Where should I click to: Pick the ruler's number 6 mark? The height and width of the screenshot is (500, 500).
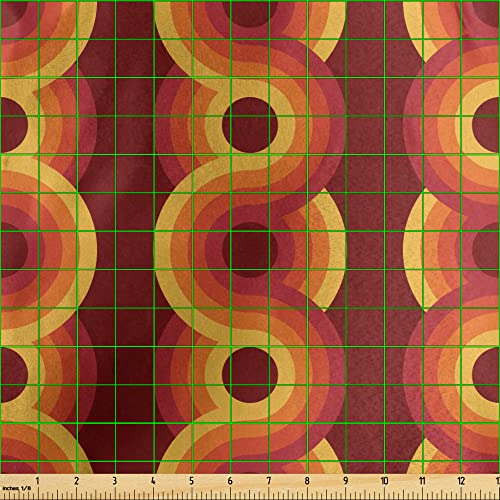pos(230,481)
